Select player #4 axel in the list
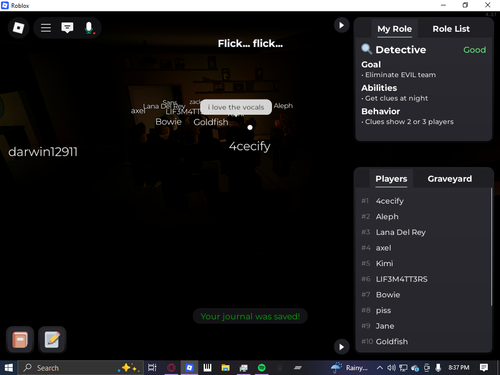The width and height of the screenshot is (500, 375). pos(423,248)
